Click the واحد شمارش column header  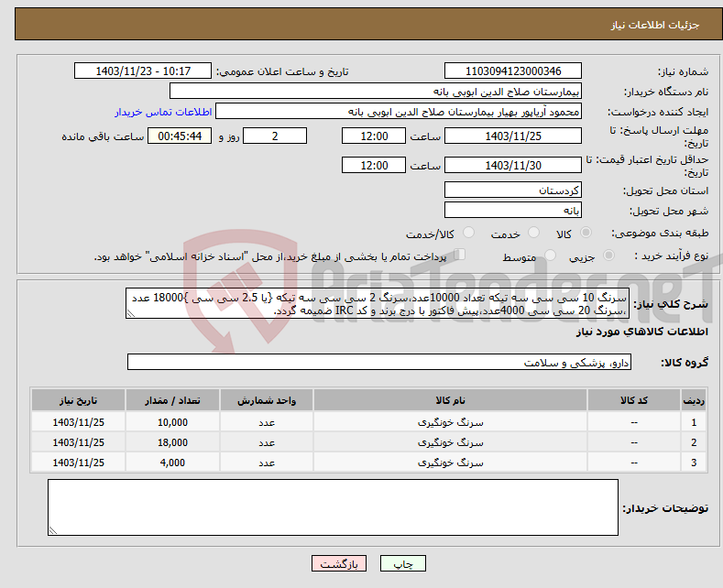(x=267, y=400)
